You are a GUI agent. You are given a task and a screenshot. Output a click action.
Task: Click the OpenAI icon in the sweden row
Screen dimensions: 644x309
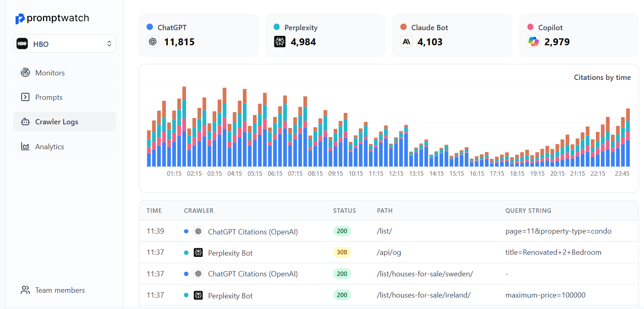click(x=198, y=274)
